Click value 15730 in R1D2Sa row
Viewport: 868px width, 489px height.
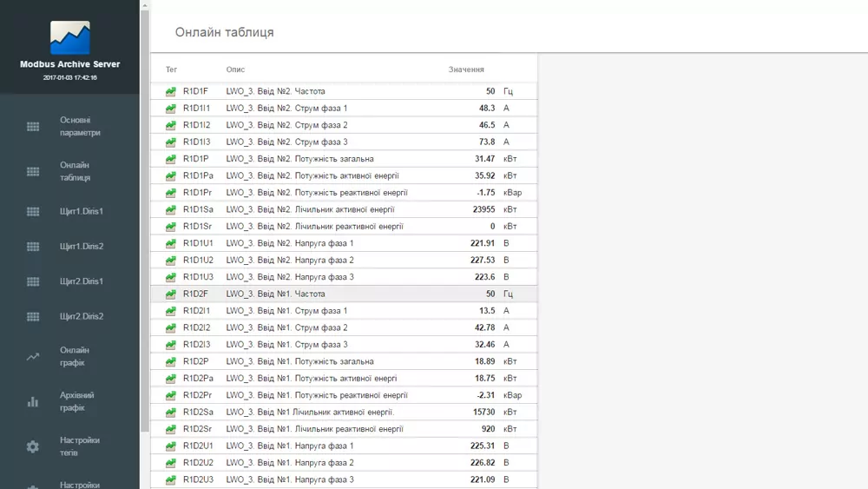[x=483, y=413]
